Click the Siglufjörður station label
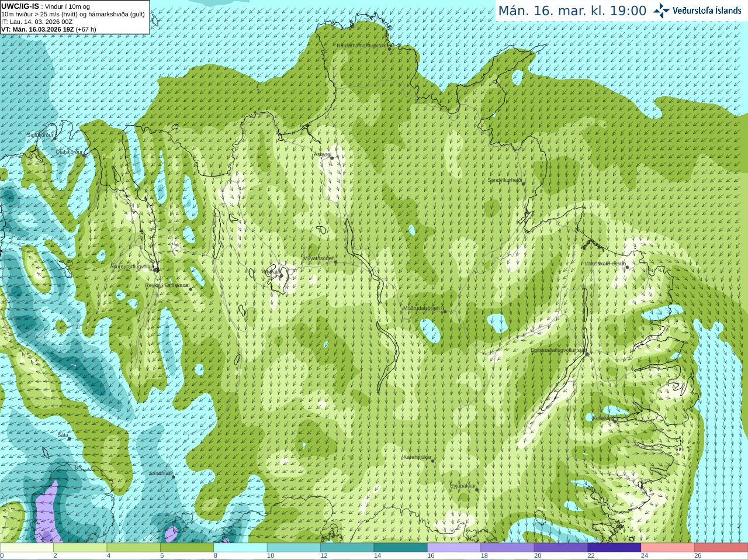The width and height of the screenshot is (748, 560). point(40,135)
